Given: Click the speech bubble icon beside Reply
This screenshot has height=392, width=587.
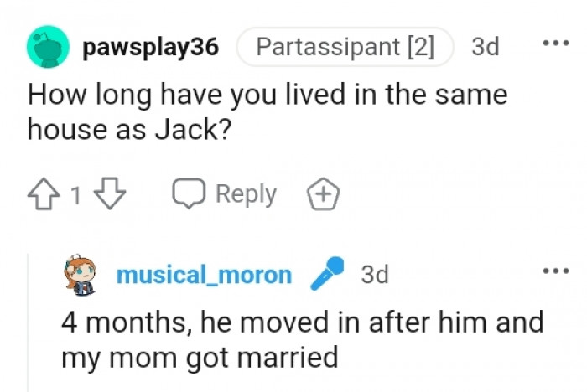Looking at the screenshot, I should (x=189, y=194).
